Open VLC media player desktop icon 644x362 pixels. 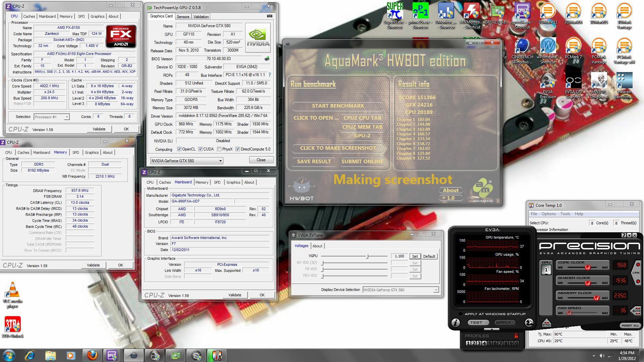tap(13, 295)
